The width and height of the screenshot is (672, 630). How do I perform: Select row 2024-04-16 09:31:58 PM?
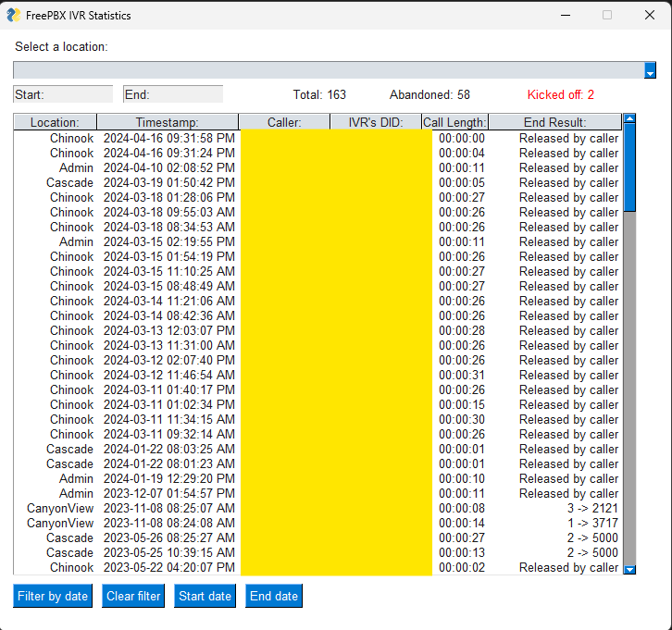(317, 139)
